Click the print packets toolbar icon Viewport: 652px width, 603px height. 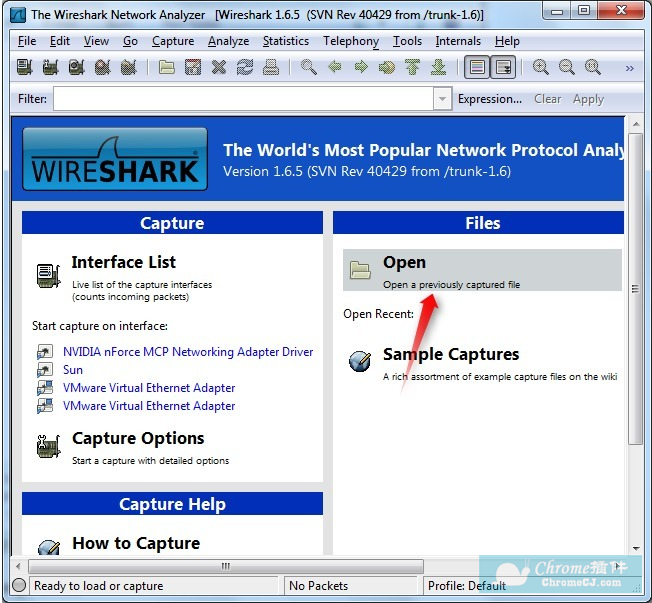pyautogui.click(x=271, y=67)
